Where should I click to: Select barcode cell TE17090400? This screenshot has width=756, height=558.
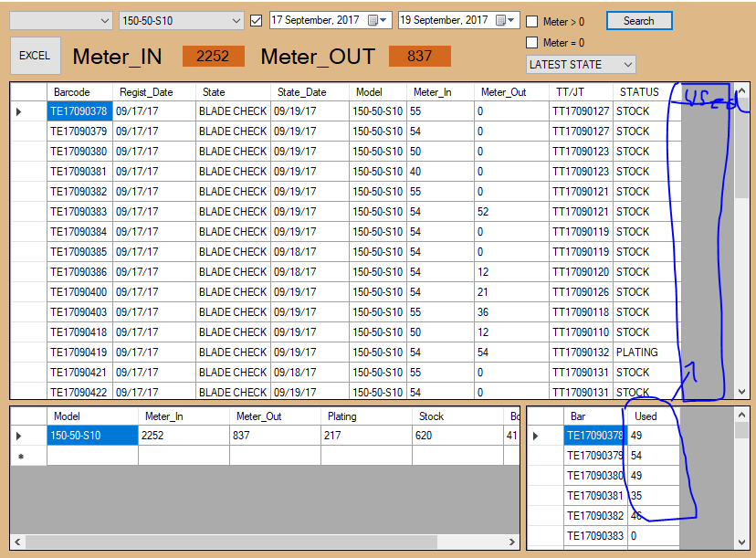tap(80, 292)
